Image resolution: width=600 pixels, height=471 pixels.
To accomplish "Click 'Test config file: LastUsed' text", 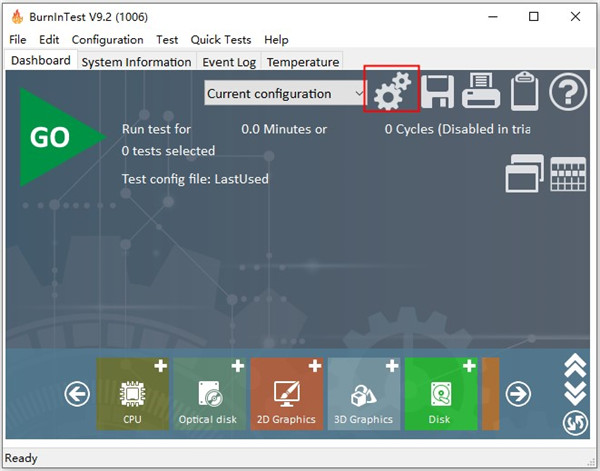I will (195, 179).
